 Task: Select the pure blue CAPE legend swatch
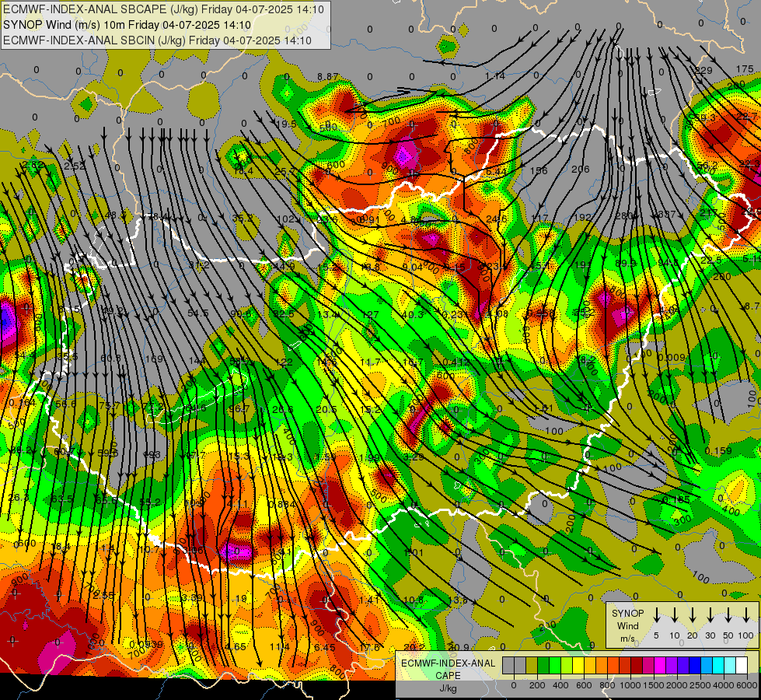tap(695, 665)
